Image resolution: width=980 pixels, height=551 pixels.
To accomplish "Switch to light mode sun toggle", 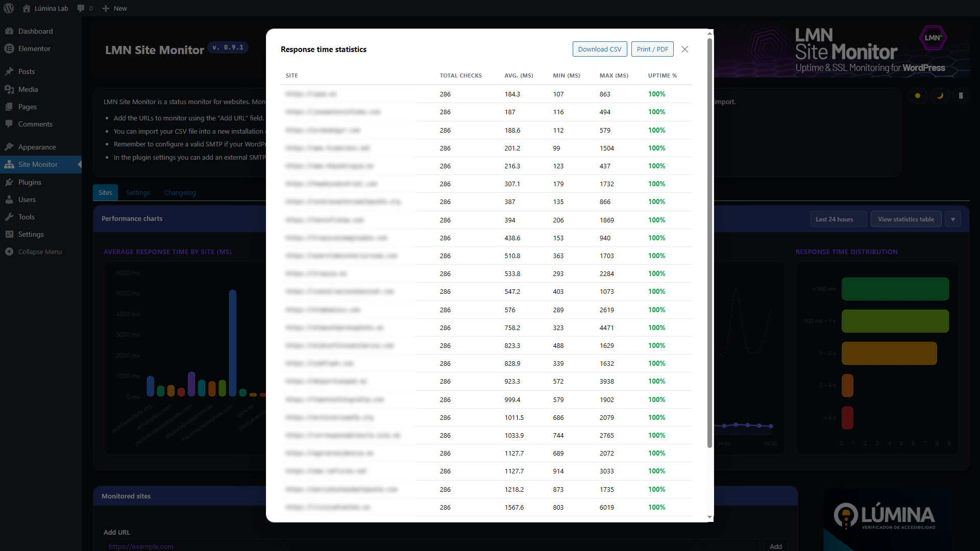I will pos(917,95).
